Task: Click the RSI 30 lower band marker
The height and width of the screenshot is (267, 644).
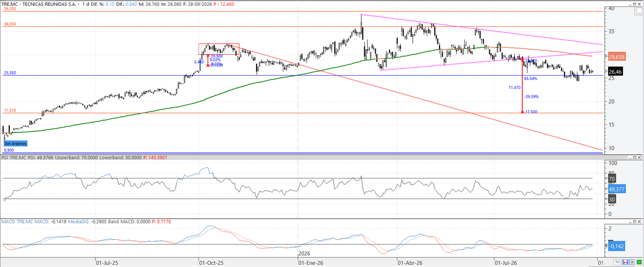Action: (x=612, y=199)
